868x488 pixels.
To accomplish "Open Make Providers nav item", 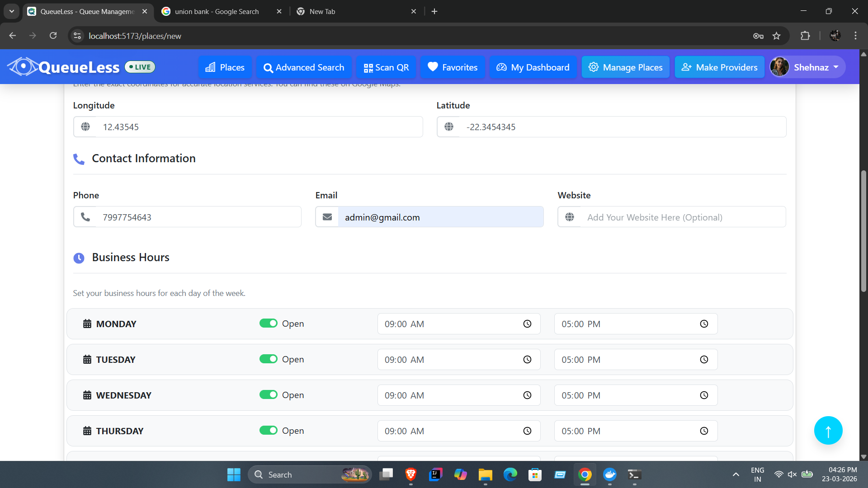I will coord(719,67).
